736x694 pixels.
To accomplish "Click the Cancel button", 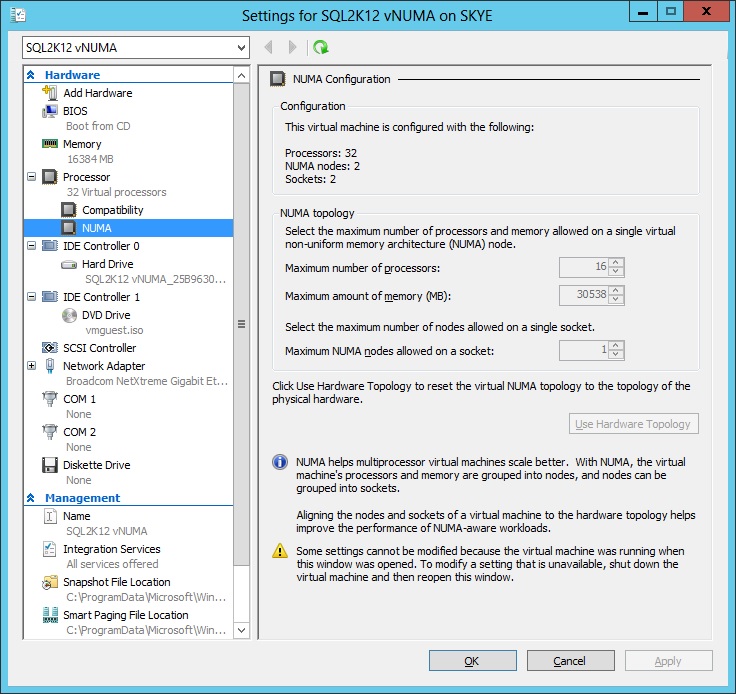I will [x=571, y=661].
